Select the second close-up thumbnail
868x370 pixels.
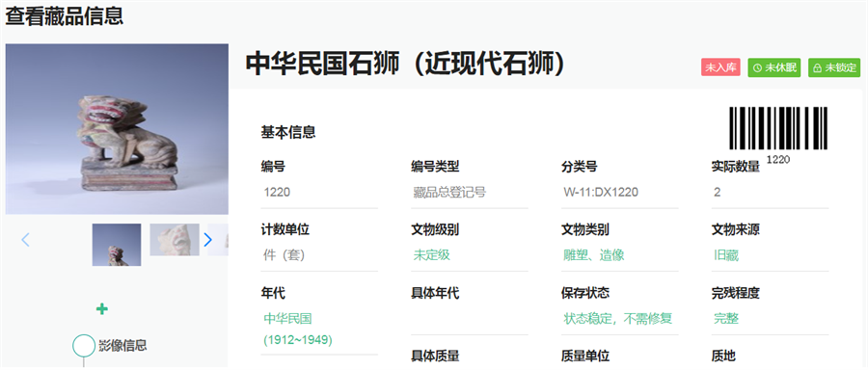(175, 240)
